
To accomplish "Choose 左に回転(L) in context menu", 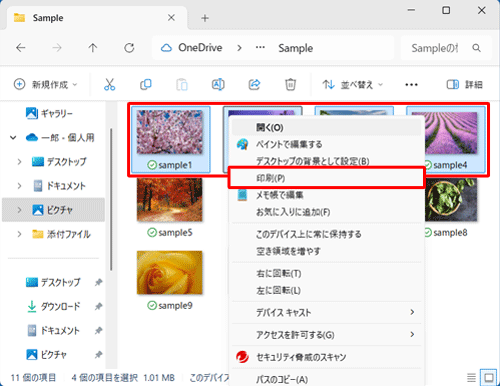I will (x=327, y=291).
